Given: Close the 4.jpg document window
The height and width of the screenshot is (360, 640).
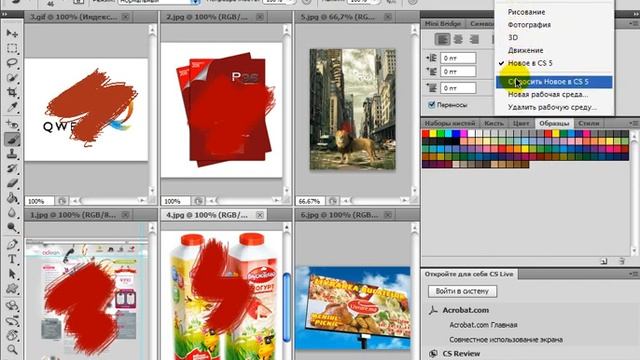Looking at the screenshot, I should click(260, 215).
